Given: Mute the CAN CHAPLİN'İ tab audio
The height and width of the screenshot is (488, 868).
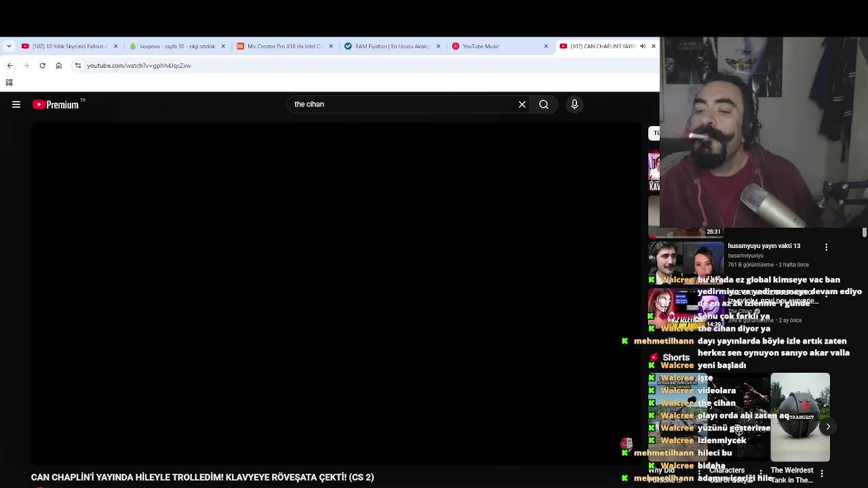Looking at the screenshot, I should (642, 46).
